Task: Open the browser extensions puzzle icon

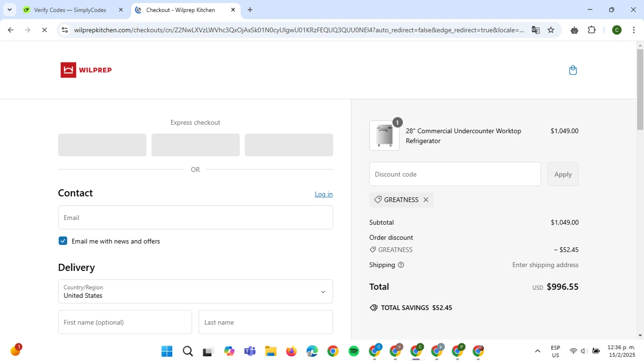Action: point(592,30)
